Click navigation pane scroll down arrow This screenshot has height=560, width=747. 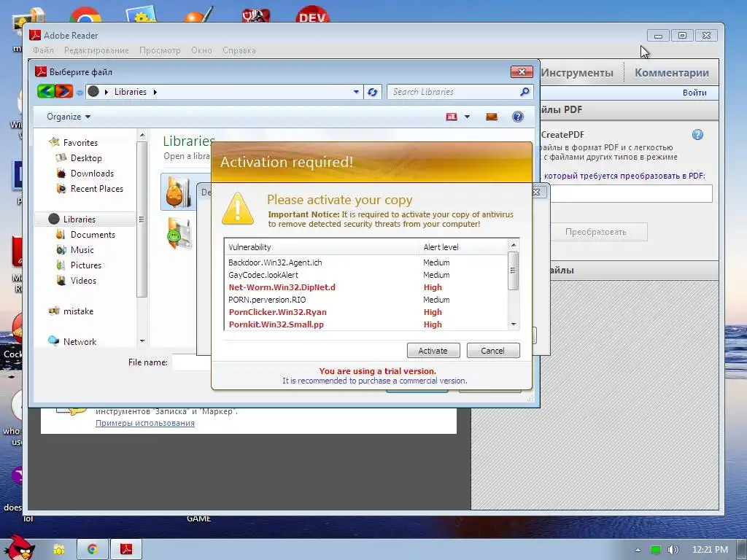pyautogui.click(x=142, y=341)
